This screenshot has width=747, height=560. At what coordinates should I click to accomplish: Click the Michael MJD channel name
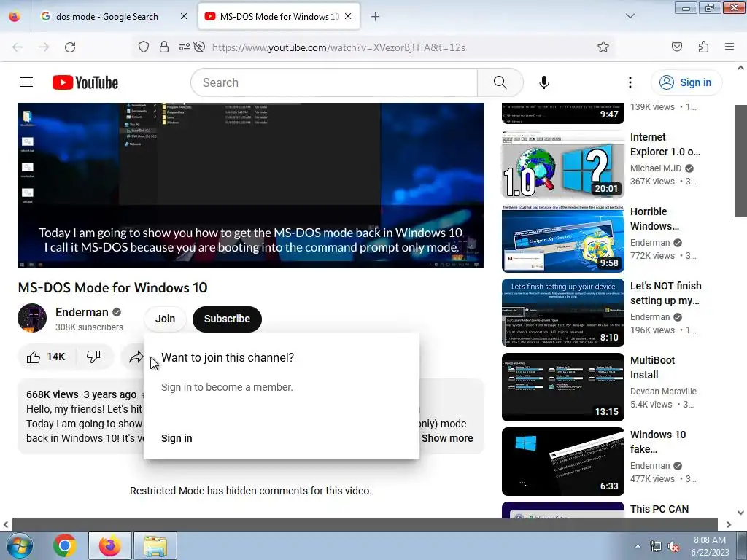[656, 168]
